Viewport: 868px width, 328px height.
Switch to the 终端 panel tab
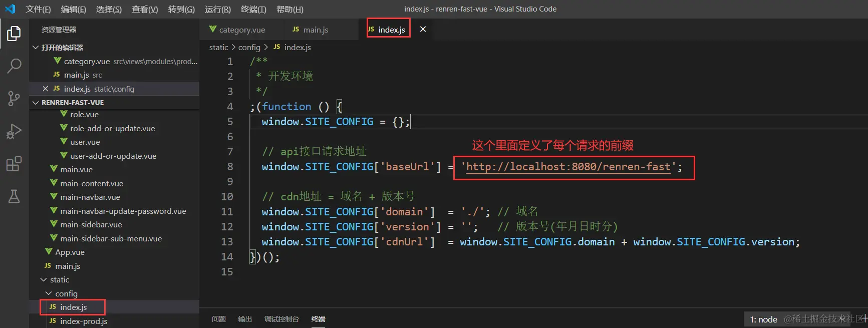(x=318, y=319)
